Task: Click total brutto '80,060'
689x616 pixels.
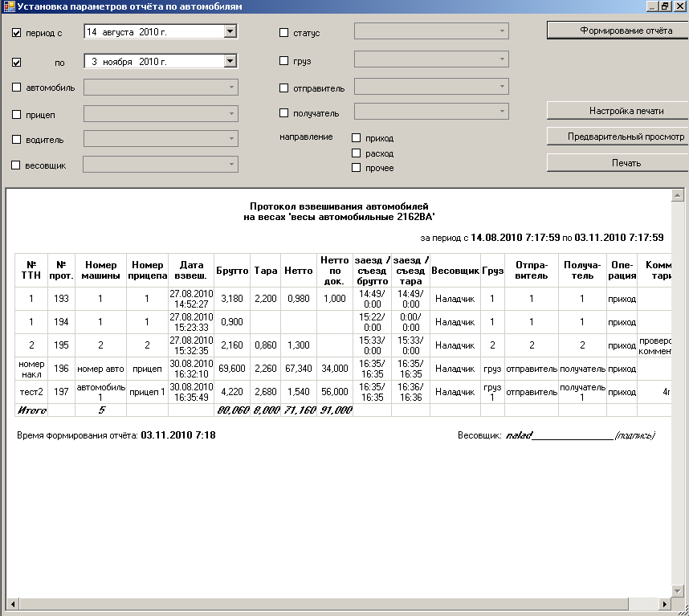Action: pyautogui.click(x=232, y=410)
